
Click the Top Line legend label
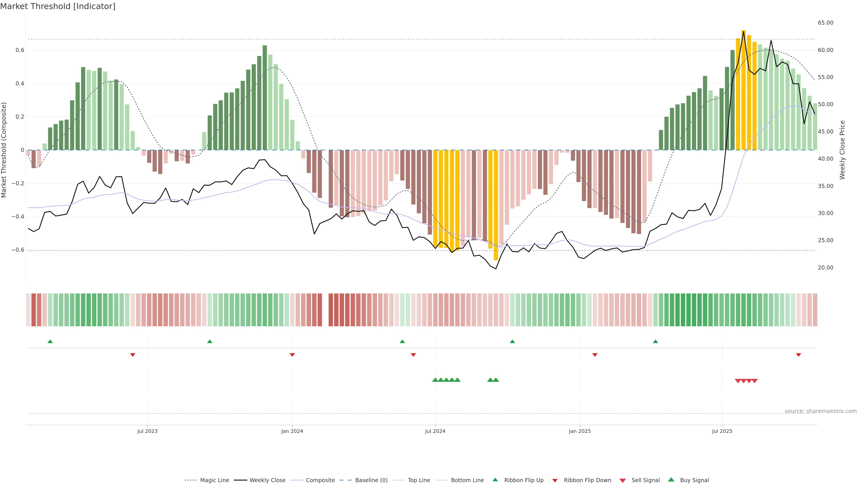[419, 480]
